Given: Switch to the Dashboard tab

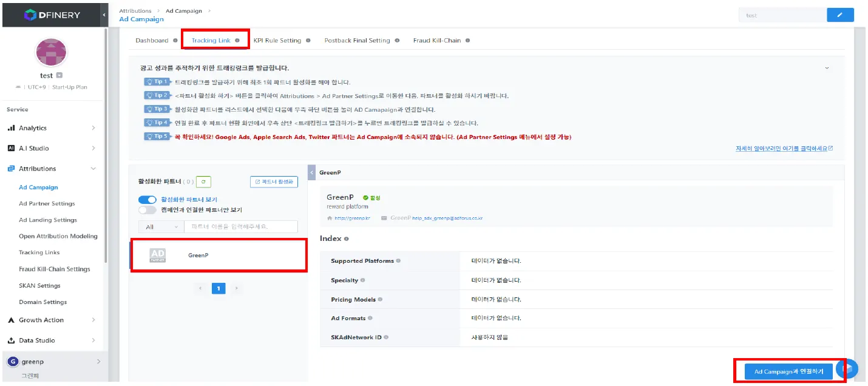Looking at the screenshot, I should (x=152, y=41).
